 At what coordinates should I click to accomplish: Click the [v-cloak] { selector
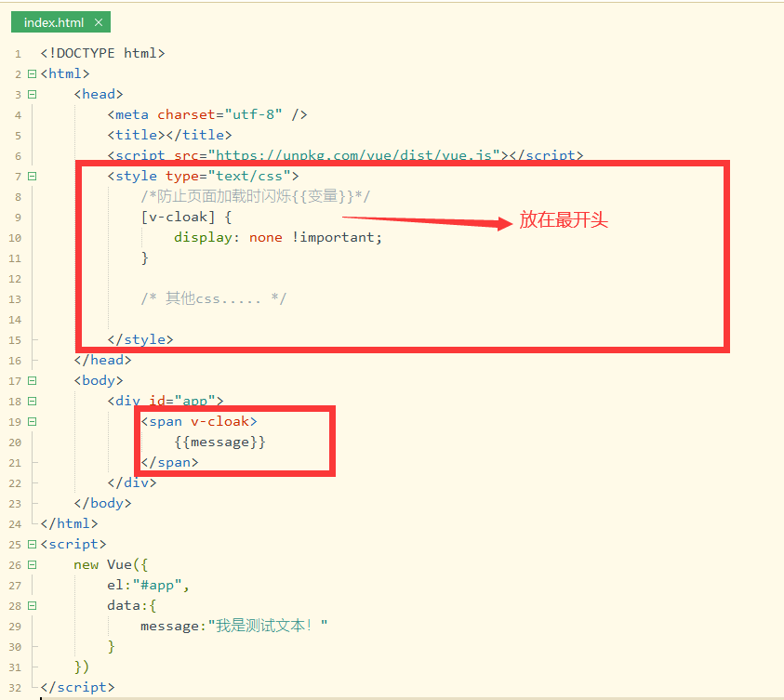tap(186, 217)
